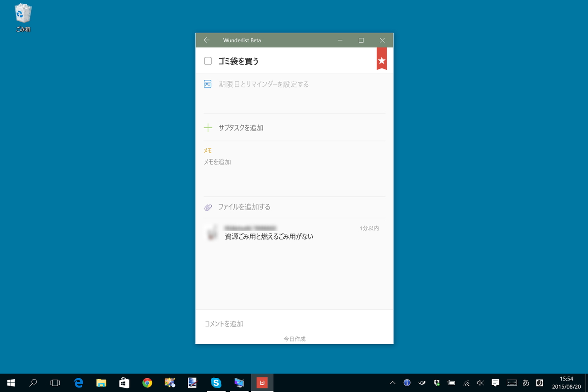Go back using the Wunderlist back arrow
This screenshot has height=392, width=588.
(207, 40)
